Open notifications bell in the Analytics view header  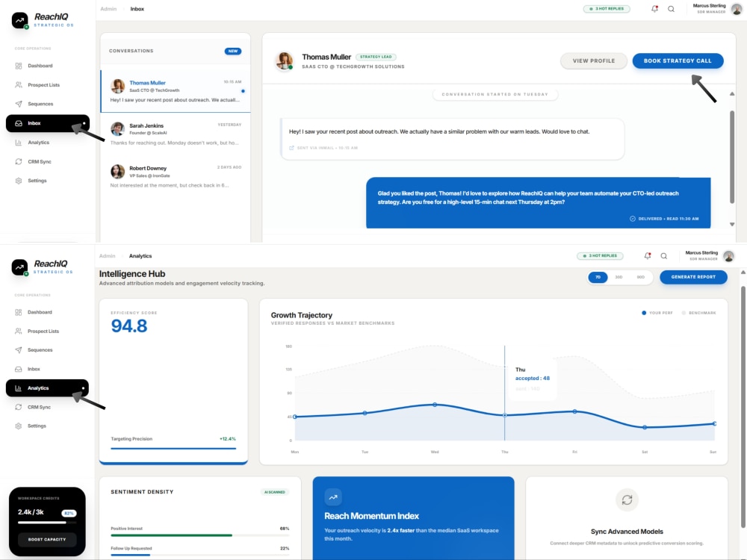648,255
